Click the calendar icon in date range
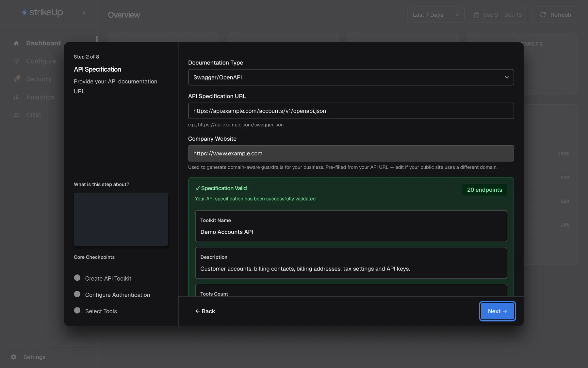588x368 pixels. (x=476, y=15)
